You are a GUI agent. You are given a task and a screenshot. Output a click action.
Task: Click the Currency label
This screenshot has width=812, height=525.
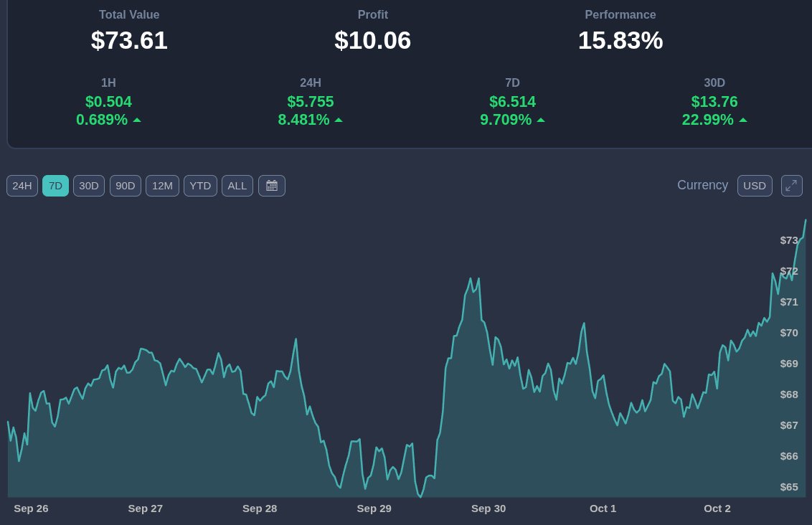click(702, 185)
